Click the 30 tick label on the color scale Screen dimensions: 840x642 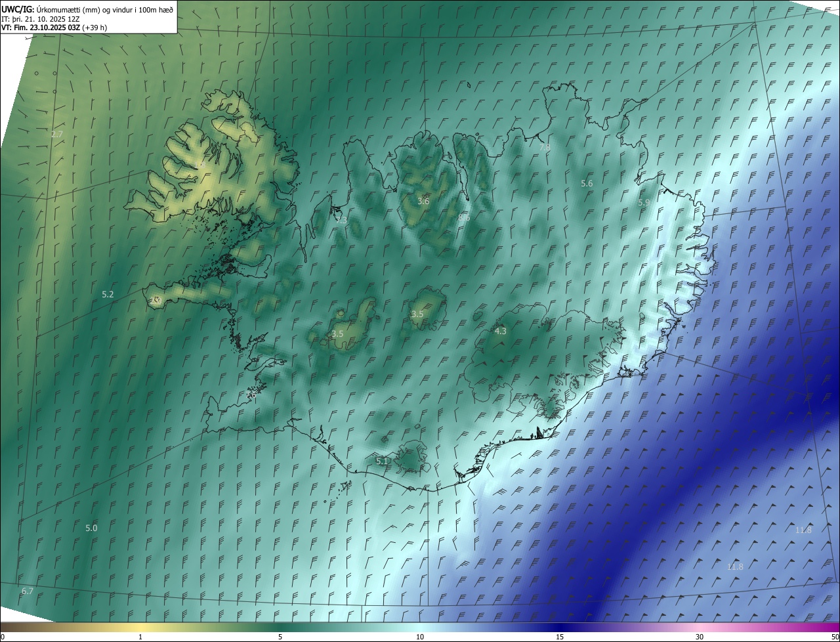[x=700, y=637]
